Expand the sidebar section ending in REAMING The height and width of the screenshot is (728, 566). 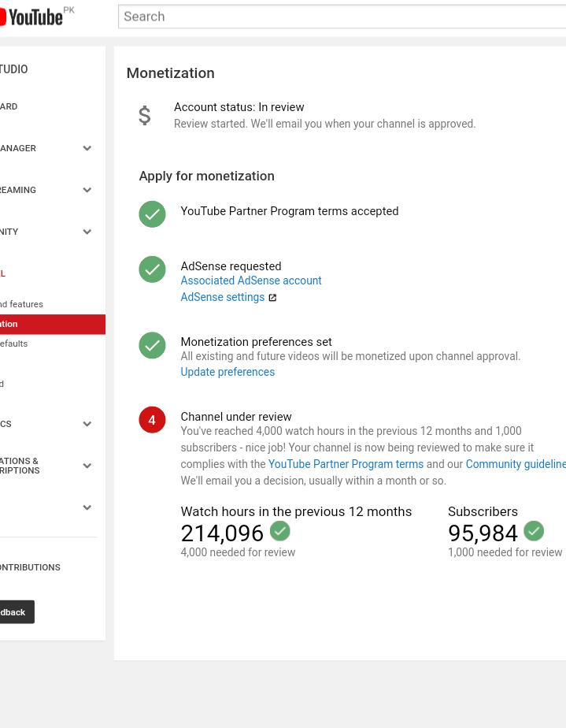87,190
